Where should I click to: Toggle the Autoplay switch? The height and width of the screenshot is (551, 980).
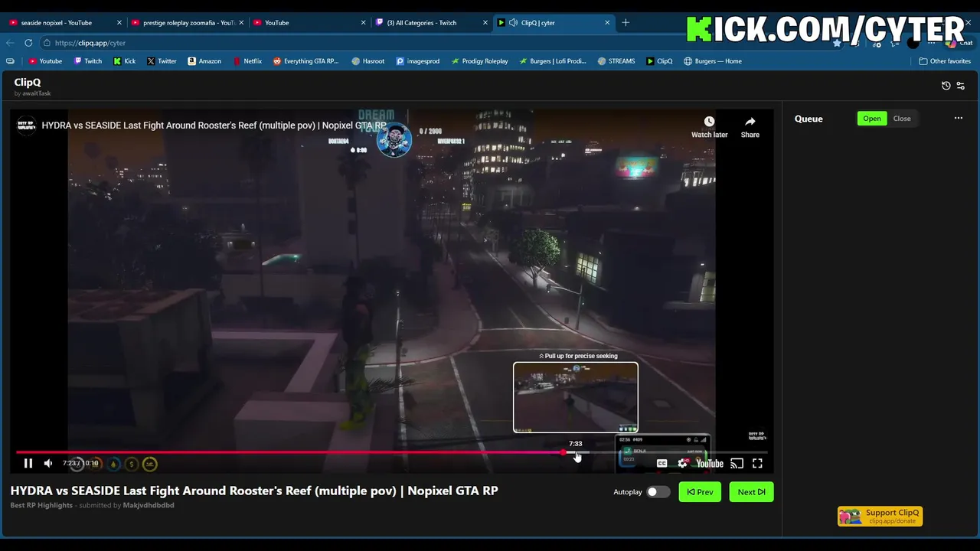tap(658, 492)
